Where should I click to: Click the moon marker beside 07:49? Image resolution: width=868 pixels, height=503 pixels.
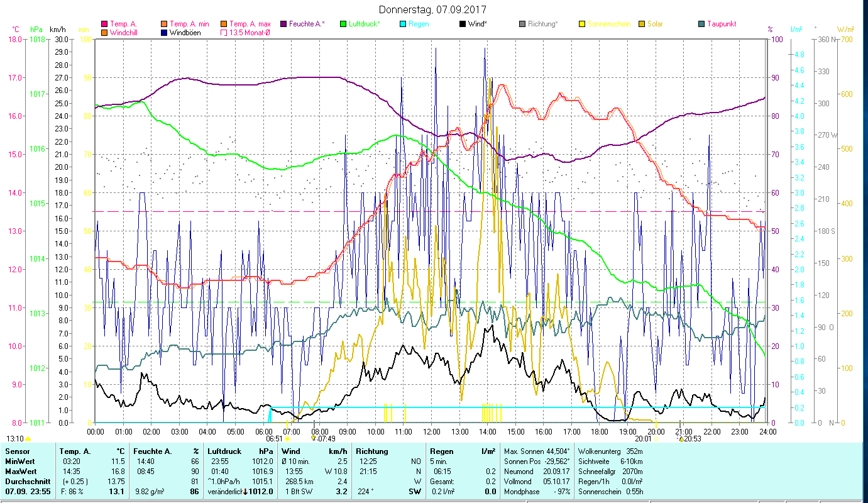314,439
